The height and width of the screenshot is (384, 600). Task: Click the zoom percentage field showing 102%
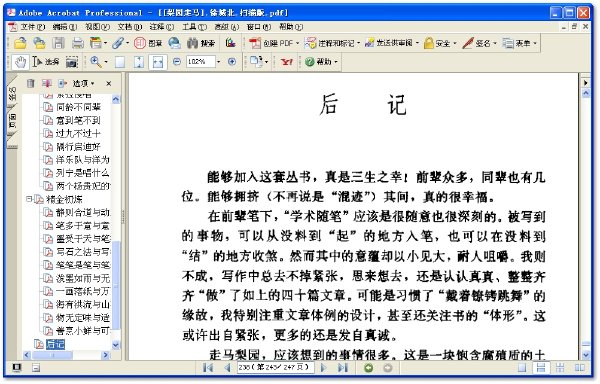coord(201,62)
